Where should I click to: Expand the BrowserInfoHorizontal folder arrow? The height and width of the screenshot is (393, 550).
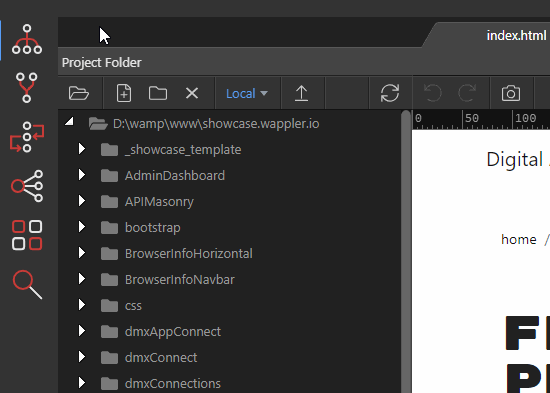coord(82,253)
